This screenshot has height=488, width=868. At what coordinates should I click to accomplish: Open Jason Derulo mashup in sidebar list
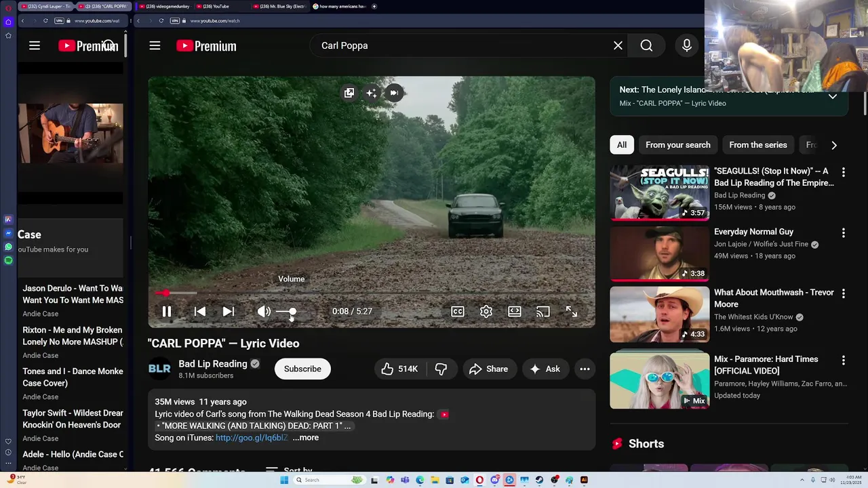tap(73, 294)
